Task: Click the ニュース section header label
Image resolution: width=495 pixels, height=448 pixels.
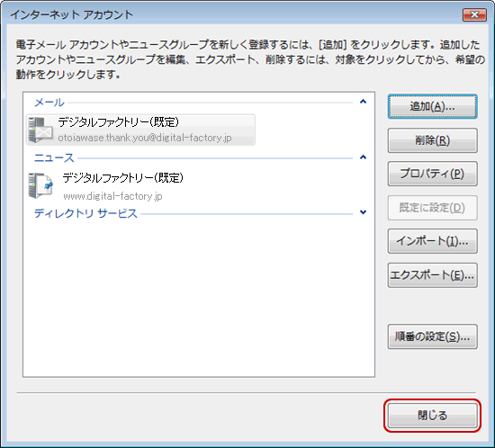Action: pyautogui.click(x=54, y=157)
